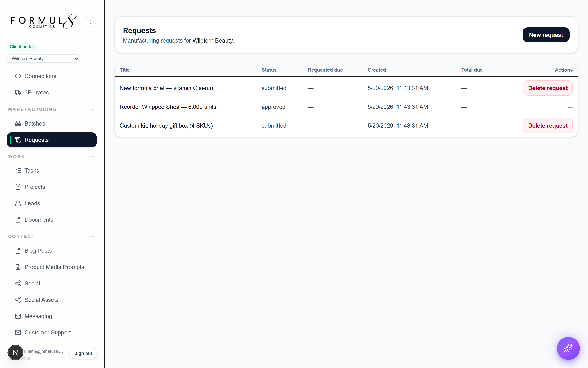This screenshot has height=368, width=588.
Task: Click the Projects clipboard icon
Action: tap(18, 187)
